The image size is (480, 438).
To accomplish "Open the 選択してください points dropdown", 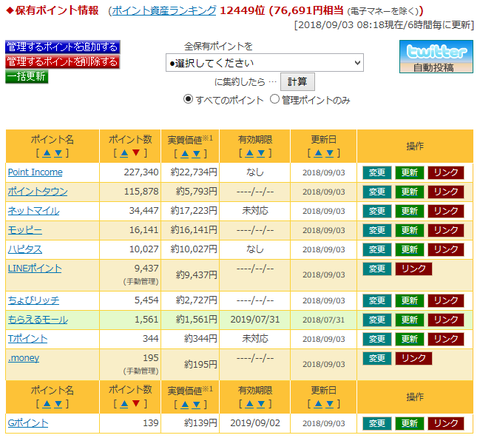I will point(265,63).
